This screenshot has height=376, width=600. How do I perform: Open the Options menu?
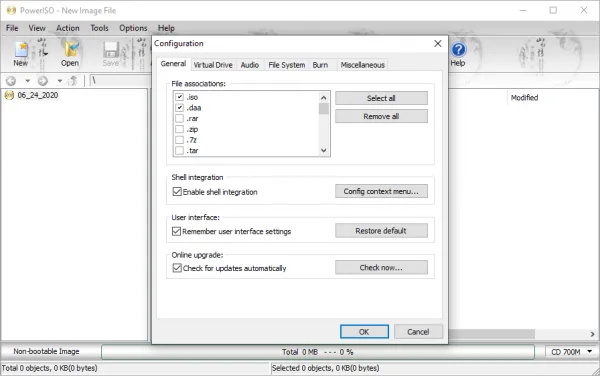coord(133,28)
